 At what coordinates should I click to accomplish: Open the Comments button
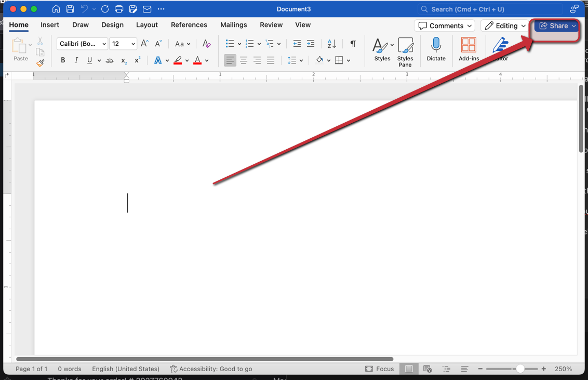[445, 25]
